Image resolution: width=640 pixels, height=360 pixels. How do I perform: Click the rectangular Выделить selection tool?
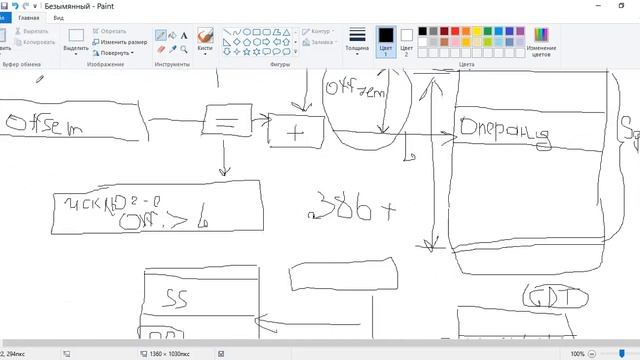[76, 36]
